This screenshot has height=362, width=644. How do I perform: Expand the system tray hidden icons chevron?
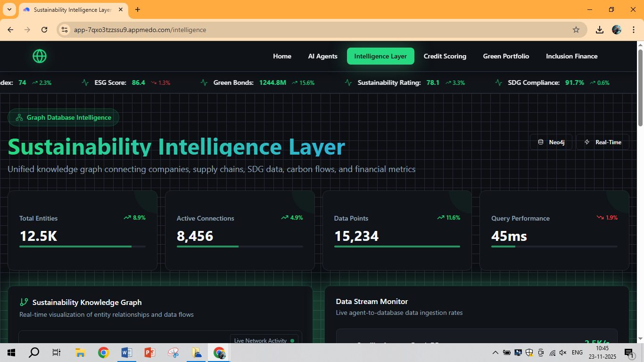495,353
